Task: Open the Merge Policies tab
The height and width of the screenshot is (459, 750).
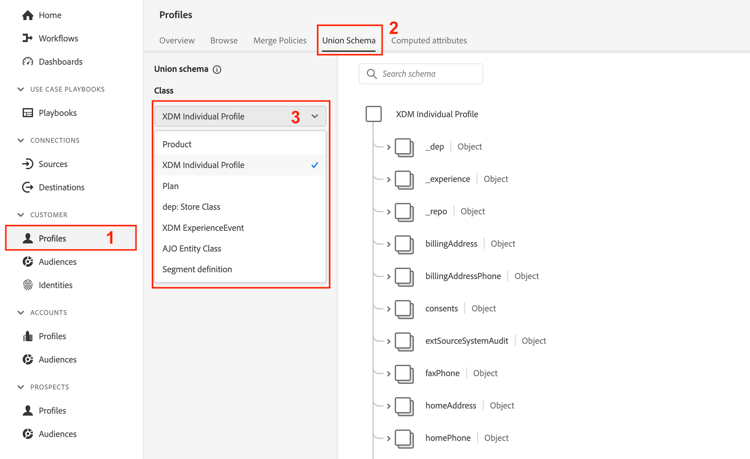Action: [280, 41]
